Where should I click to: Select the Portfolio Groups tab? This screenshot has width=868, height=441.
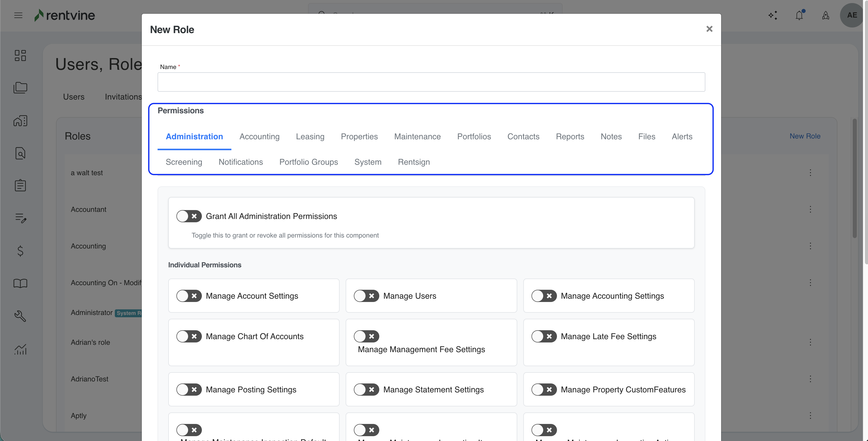tap(308, 162)
